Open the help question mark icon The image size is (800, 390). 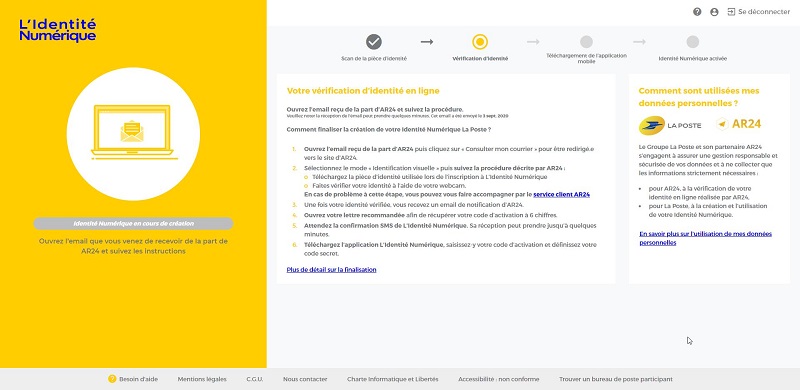pos(697,12)
